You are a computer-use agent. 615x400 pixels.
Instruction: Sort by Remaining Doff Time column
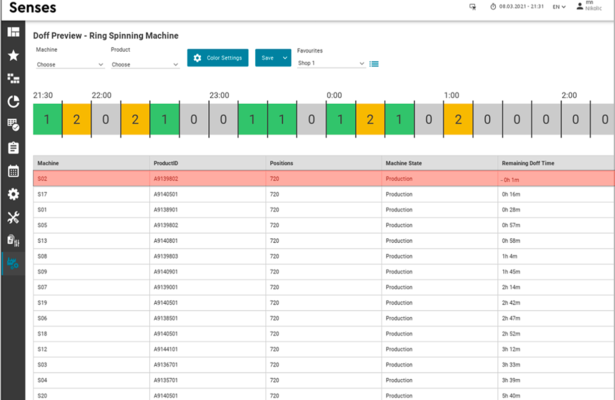[x=528, y=162]
